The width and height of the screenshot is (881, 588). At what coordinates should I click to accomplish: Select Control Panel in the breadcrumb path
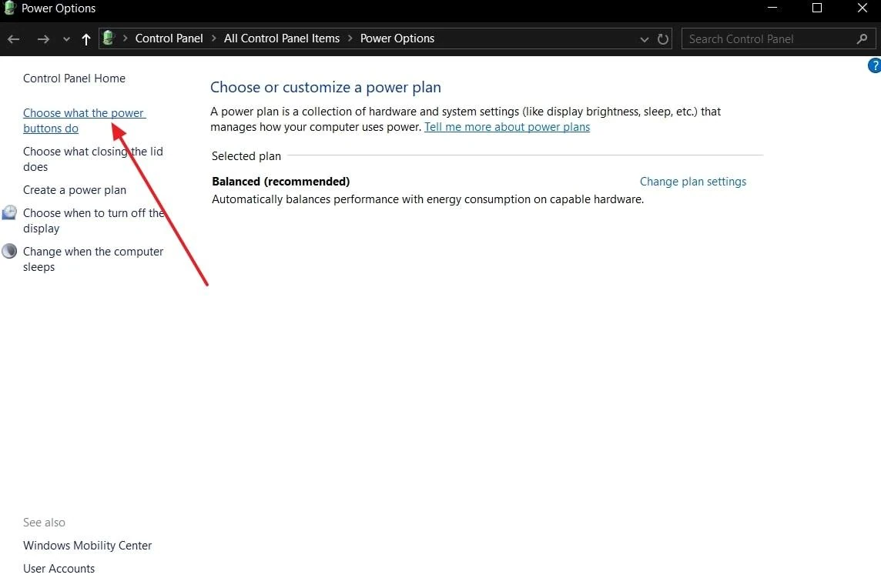coord(169,38)
